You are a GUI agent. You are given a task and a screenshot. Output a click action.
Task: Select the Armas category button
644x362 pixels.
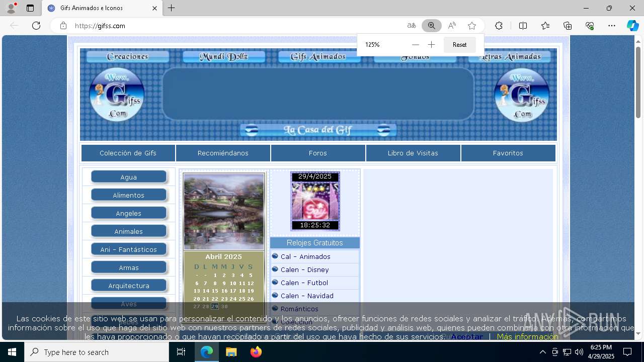pyautogui.click(x=129, y=267)
